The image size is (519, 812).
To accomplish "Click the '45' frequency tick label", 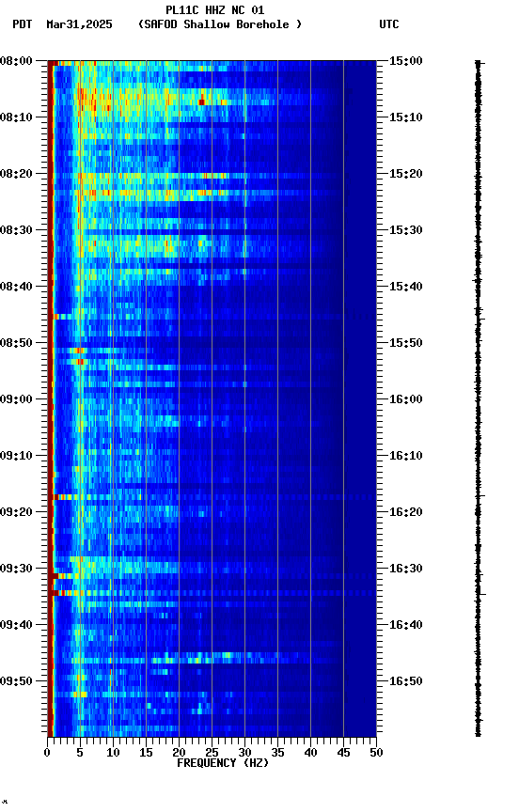I will coord(343,753).
